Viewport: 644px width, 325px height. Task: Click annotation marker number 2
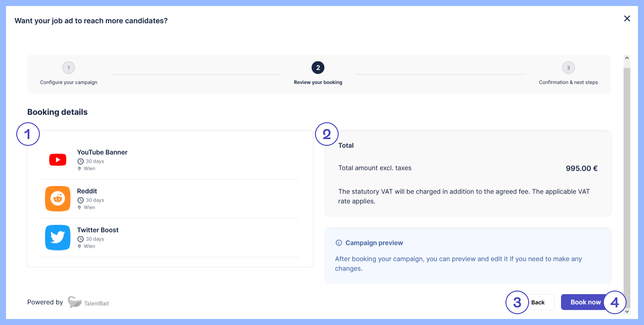tap(327, 134)
